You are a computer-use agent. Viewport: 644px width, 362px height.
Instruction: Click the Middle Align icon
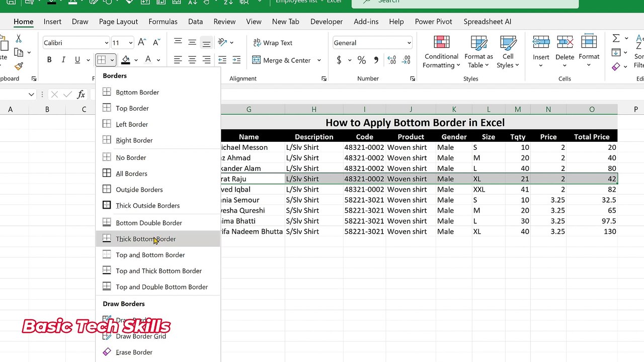(x=192, y=43)
